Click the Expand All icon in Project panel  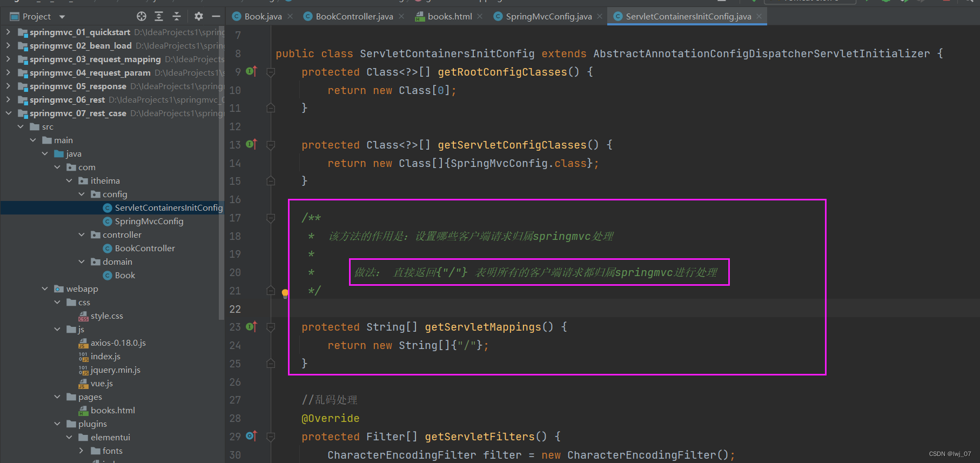click(x=159, y=16)
